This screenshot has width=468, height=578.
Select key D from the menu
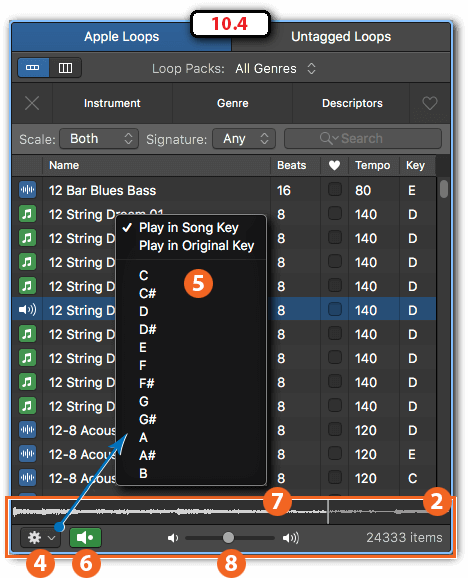point(144,311)
